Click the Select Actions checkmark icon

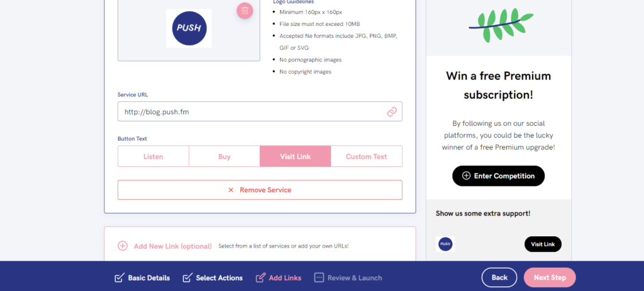(x=187, y=278)
